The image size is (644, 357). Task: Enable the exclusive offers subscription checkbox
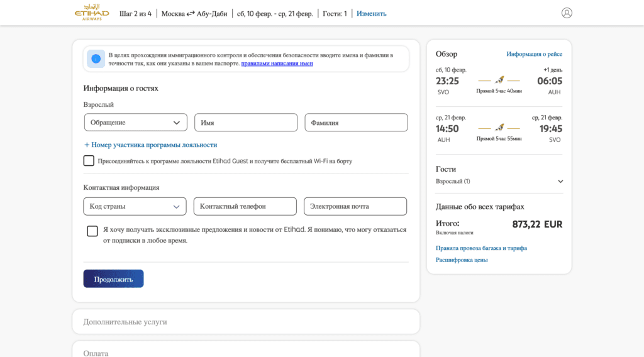tap(92, 231)
